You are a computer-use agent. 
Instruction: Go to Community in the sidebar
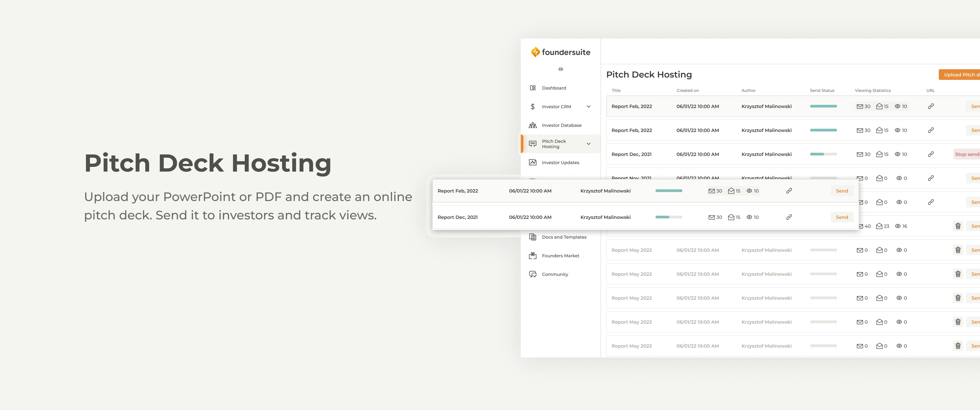click(555, 275)
